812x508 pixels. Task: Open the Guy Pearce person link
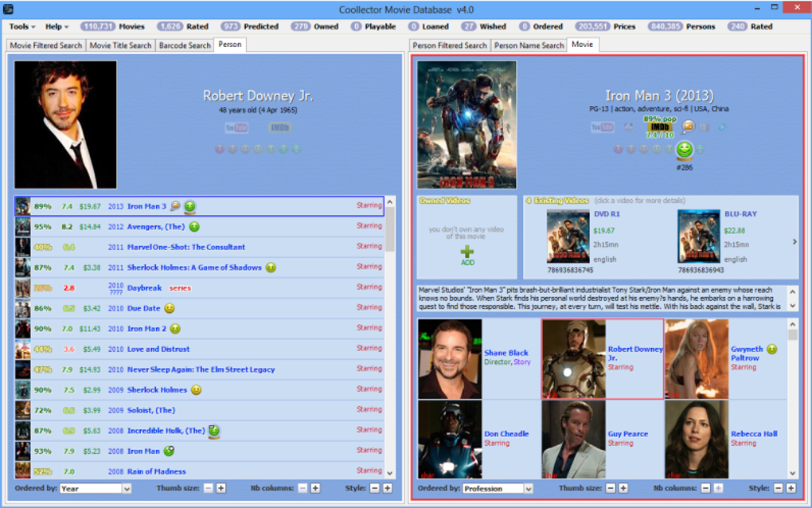[x=627, y=434]
